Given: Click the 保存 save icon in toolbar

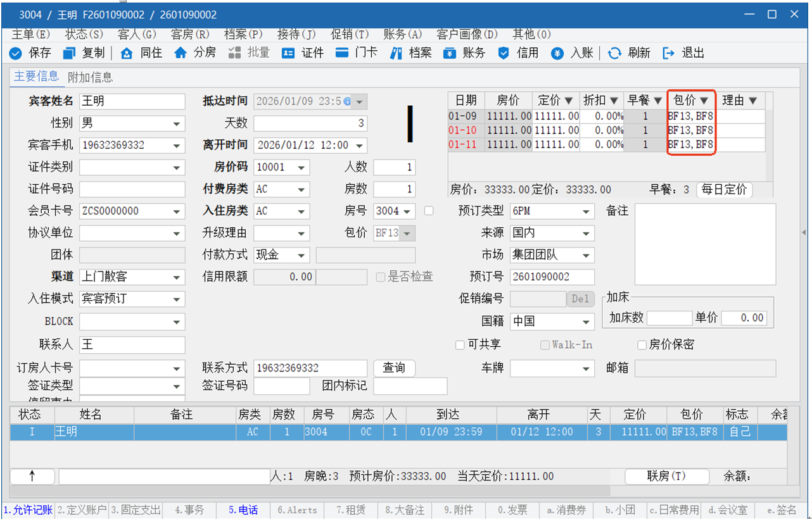Looking at the screenshot, I should 16,53.
